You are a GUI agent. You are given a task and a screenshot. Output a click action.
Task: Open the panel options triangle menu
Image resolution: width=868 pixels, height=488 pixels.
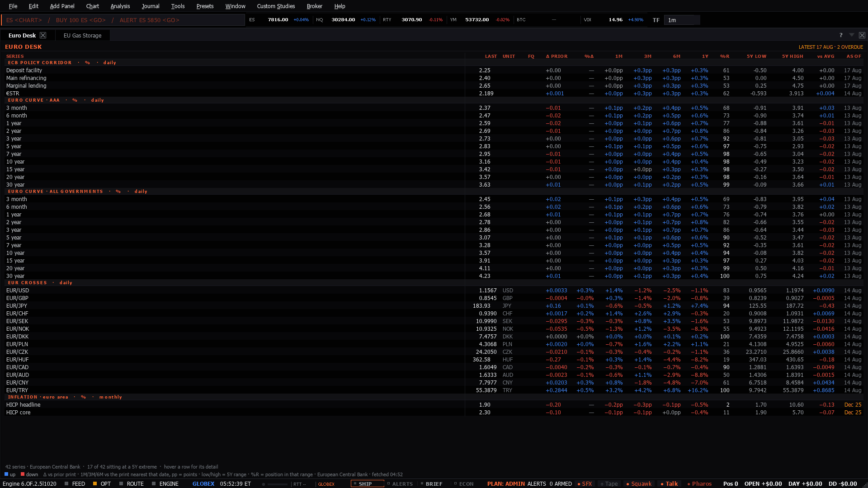(852, 35)
